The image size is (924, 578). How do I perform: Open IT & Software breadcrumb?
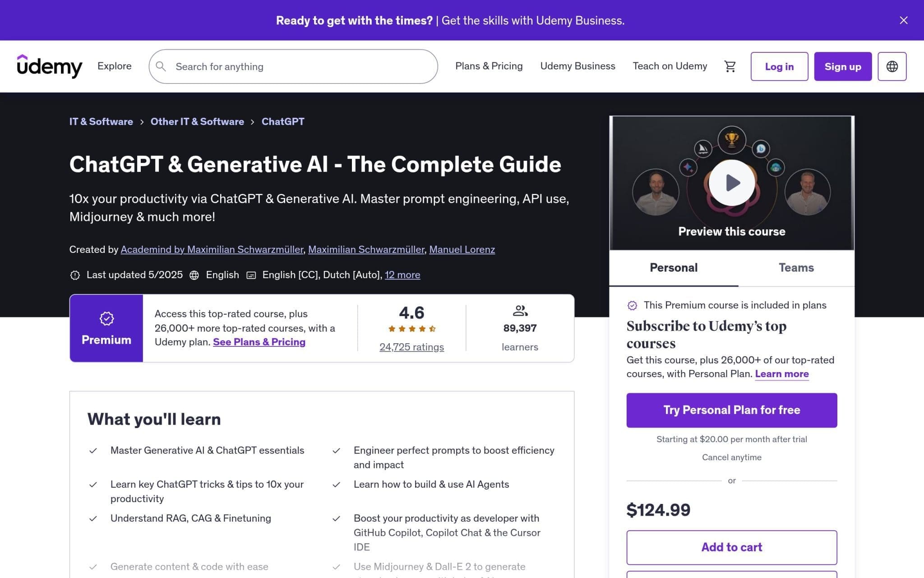pyautogui.click(x=101, y=121)
